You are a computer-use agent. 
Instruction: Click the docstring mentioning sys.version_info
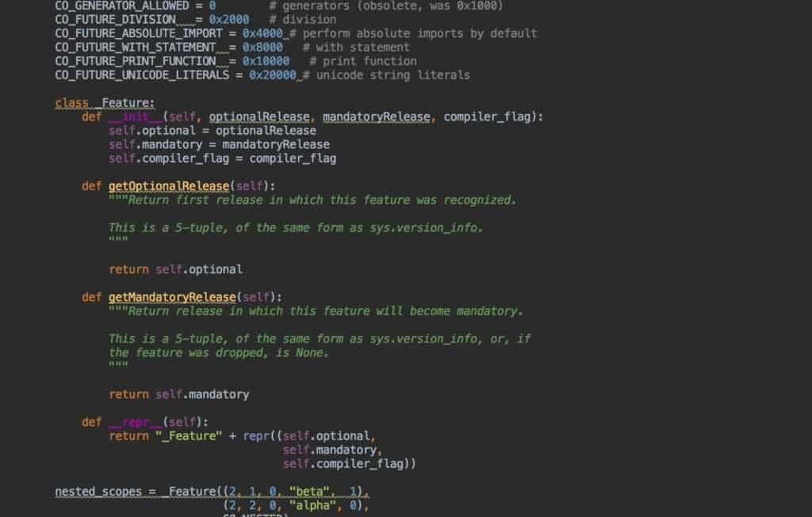tap(297, 228)
